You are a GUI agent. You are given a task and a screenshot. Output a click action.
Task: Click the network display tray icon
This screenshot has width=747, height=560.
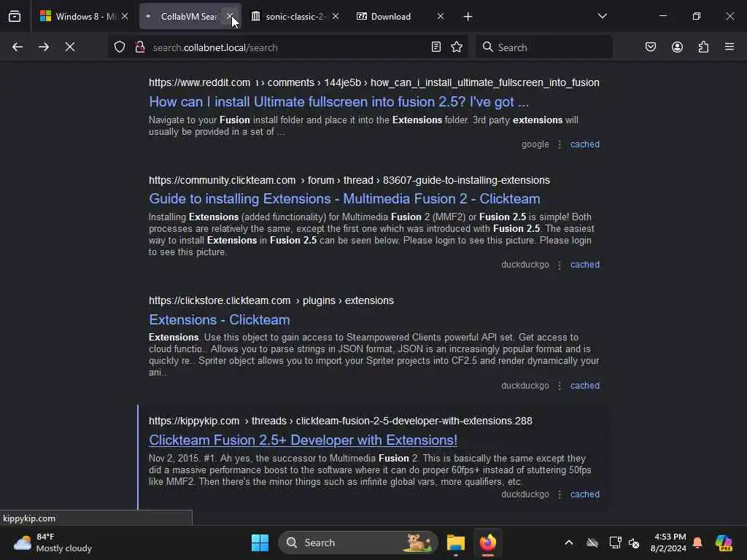tap(615, 542)
